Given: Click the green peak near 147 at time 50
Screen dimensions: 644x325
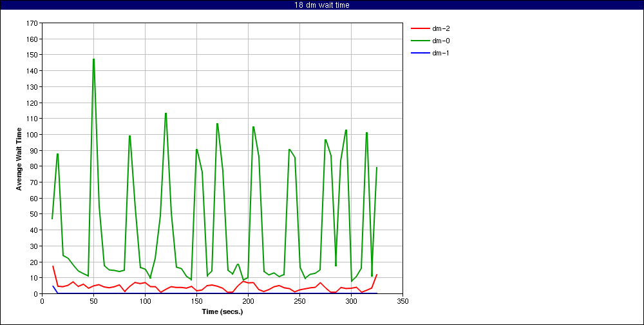Looking at the screenshot, I should click(x=93, y=59).
